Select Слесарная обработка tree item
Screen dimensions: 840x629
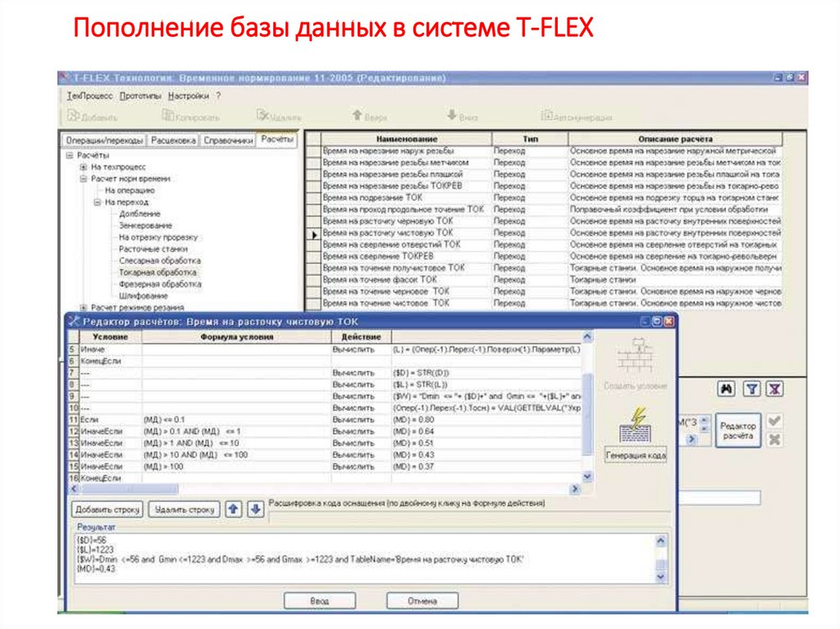(x=160, y=261)
